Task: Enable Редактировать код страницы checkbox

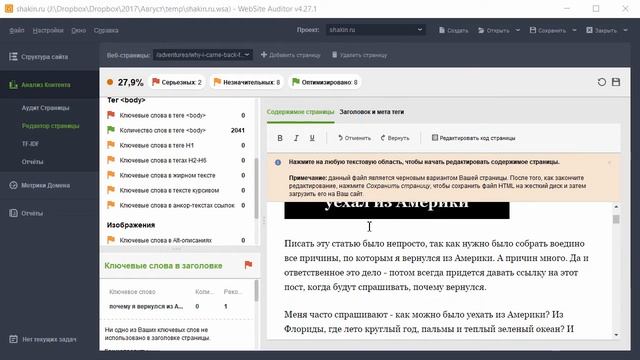Action: coord(435,138)
